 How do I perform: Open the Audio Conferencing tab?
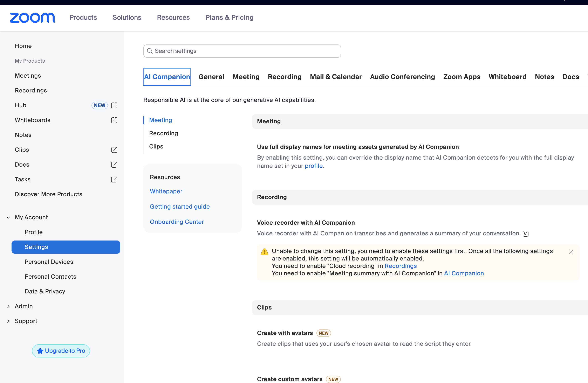[402, 77]
